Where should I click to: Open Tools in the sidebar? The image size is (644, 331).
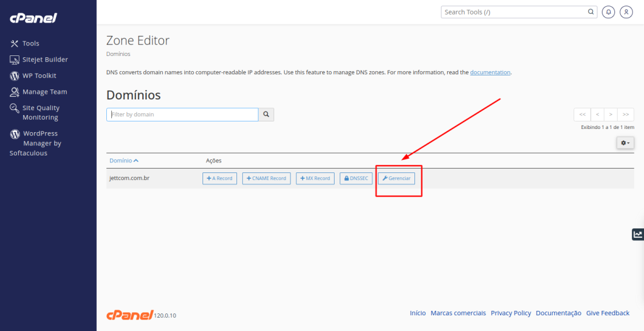point(30,43)
